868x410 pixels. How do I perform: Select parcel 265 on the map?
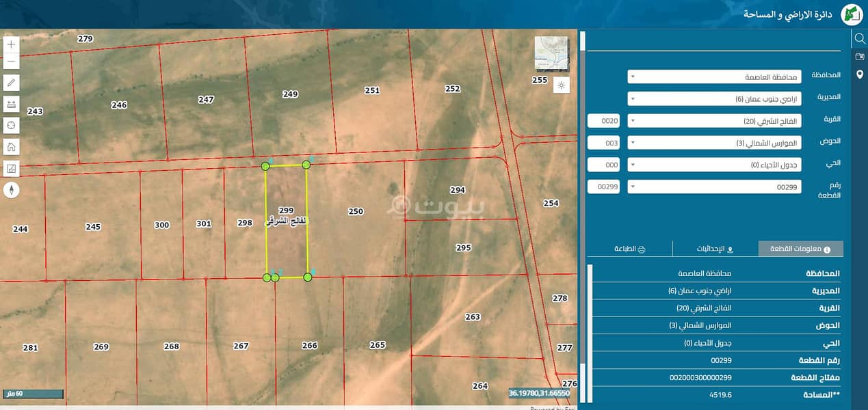(x=378, y=345)
